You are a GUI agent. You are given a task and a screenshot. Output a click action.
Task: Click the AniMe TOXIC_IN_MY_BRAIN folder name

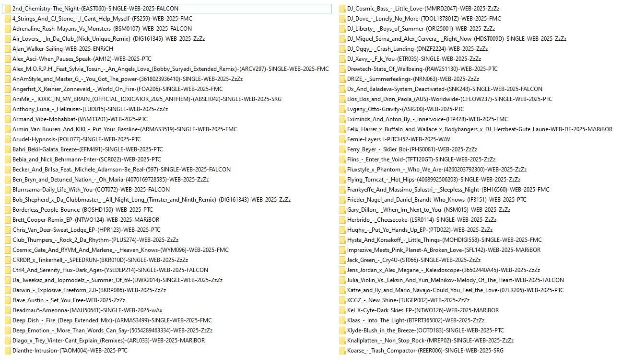[x=147, y=99]
